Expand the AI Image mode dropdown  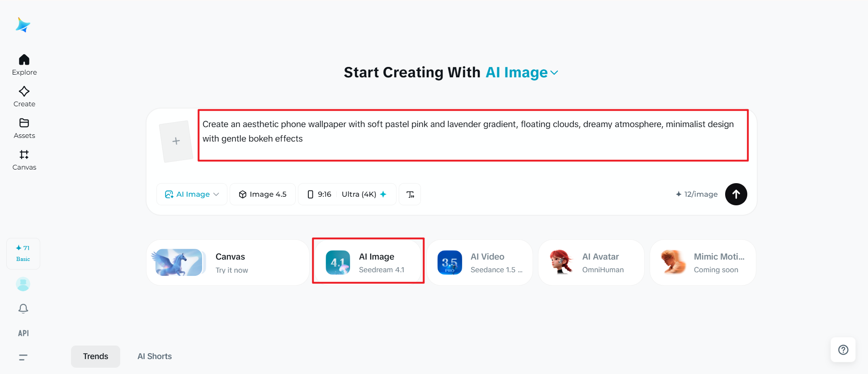(192, 194)
